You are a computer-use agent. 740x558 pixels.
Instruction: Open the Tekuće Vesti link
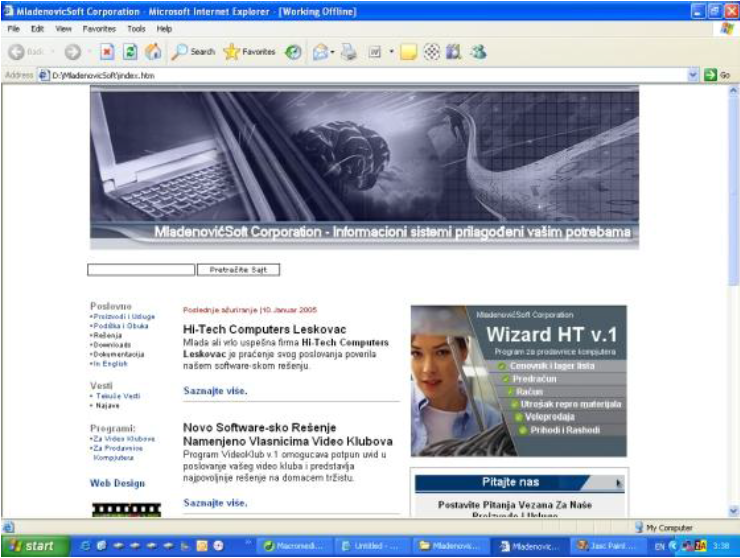pos(117,396)
